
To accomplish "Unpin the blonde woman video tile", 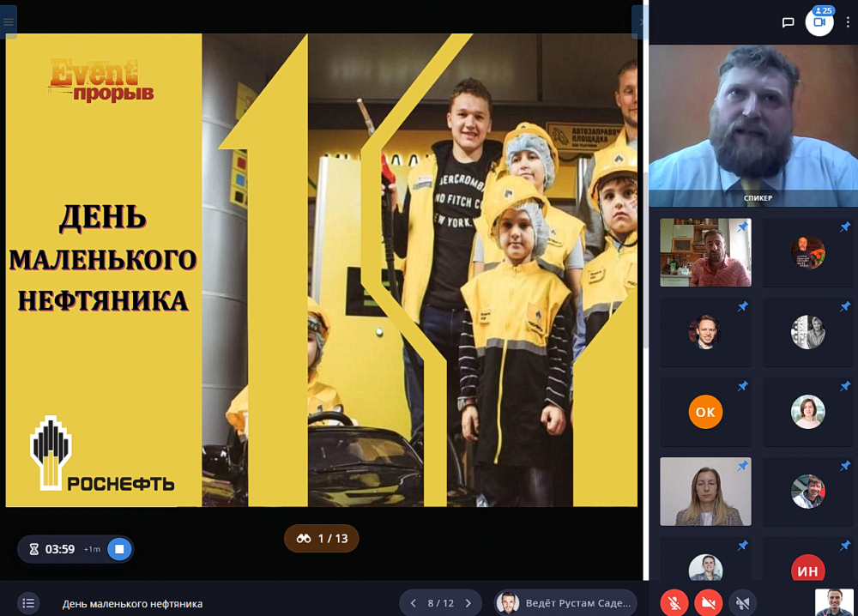I will tap(742, 466).
